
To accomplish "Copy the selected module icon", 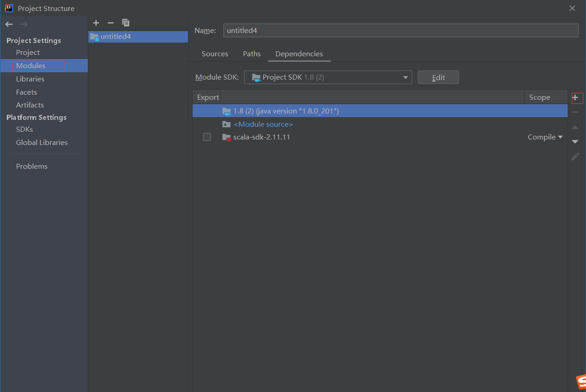I will click(x=126, y=23).
